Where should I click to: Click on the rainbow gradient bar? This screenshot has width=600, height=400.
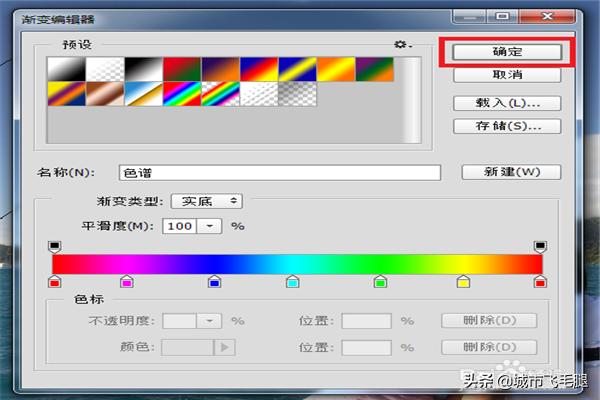pos(297,264)
